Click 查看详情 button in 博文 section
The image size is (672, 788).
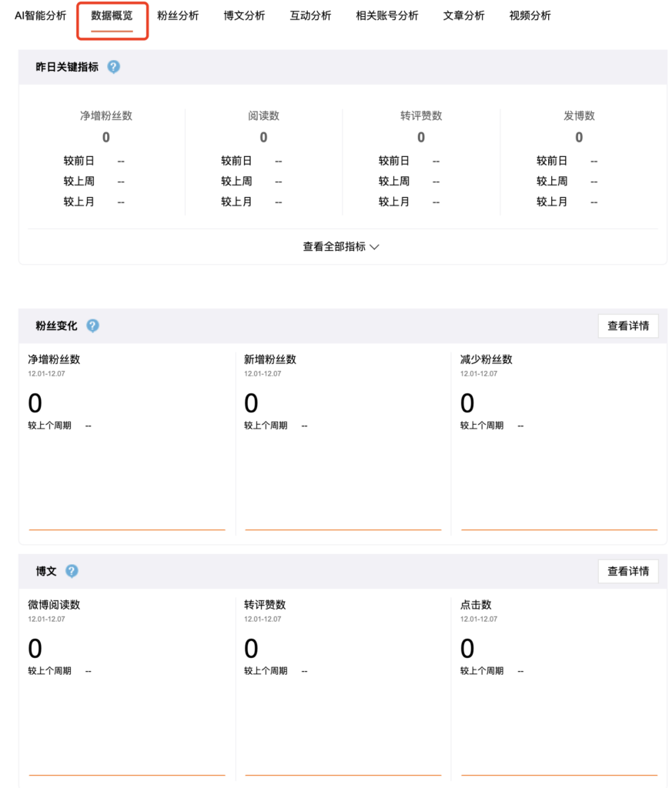pos(627,571)
